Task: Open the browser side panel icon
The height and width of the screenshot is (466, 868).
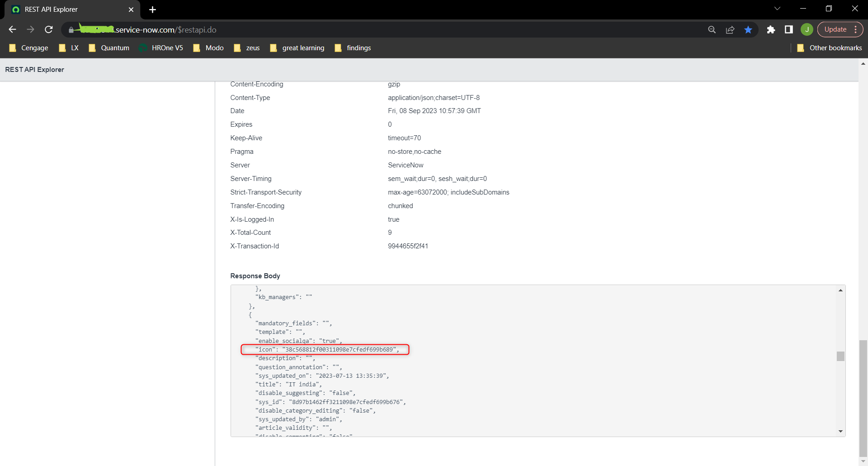Action: pyautogui.click(x=789, y=29)
